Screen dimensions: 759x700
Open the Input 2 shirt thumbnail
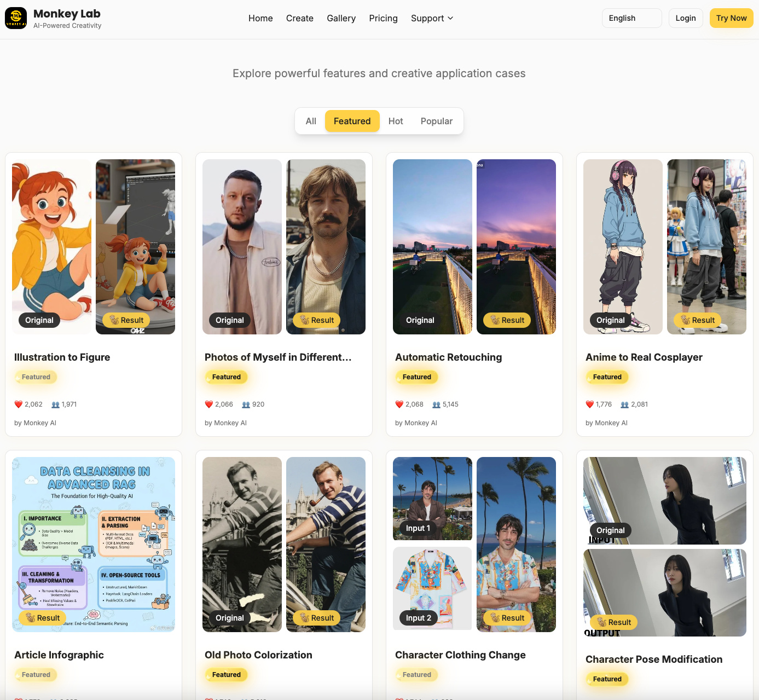(432, 588)
